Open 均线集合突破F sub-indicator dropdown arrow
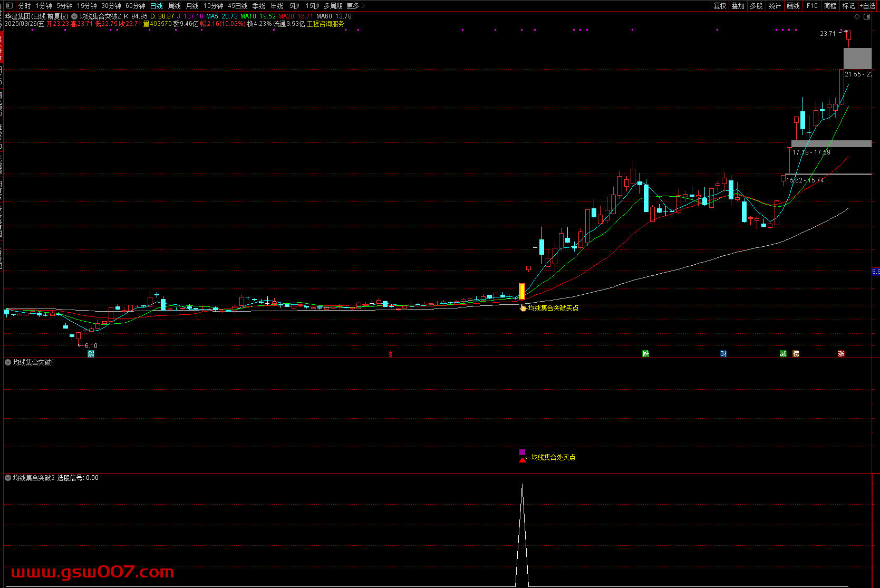The height and width of the screenshot is (588, 880). (8, 362)
